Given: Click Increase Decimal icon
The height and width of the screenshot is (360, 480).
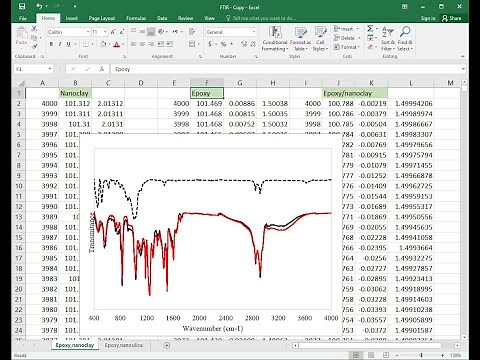Looking at the screenshot, I should click(244, 44).
